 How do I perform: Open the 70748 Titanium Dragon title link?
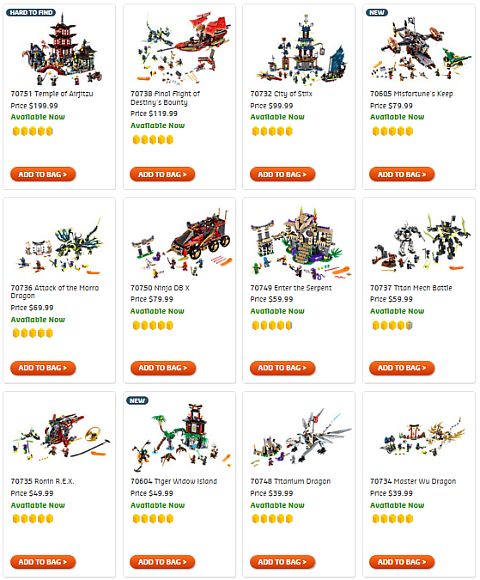(x=290, y=481)
